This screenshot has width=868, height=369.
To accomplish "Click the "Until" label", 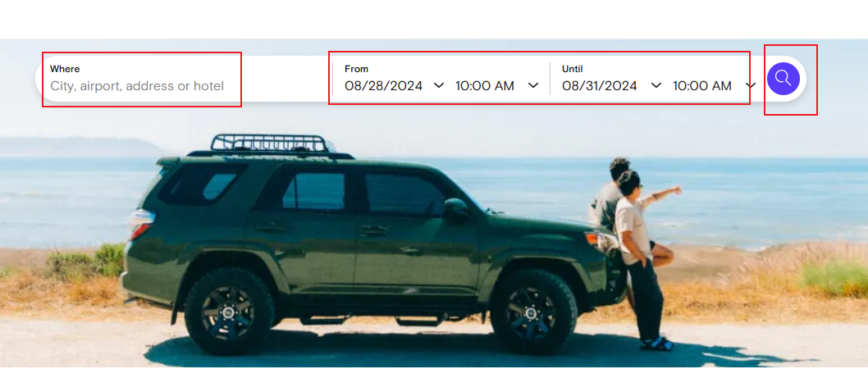I will point(573,69).
